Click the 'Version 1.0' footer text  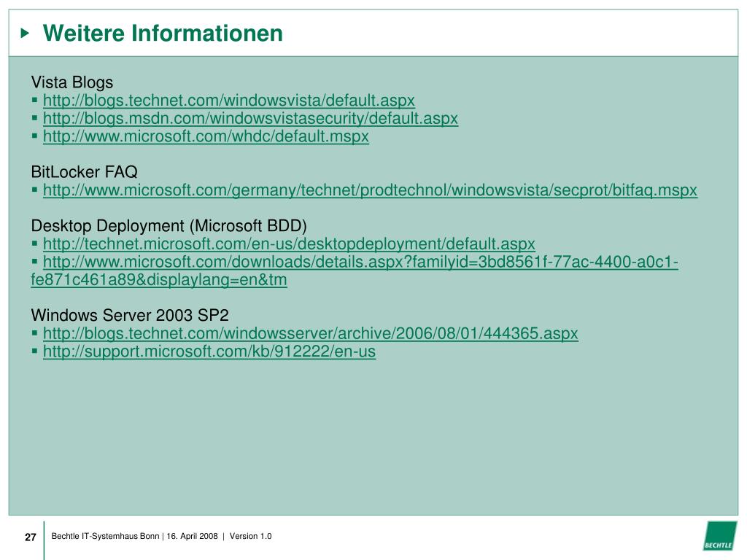[251, 536]
